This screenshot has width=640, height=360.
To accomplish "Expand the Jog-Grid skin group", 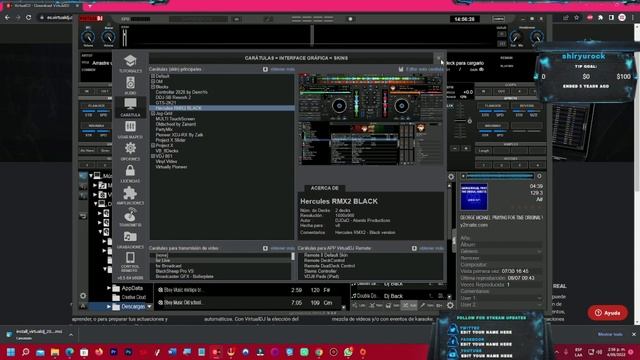I will 153,113.
